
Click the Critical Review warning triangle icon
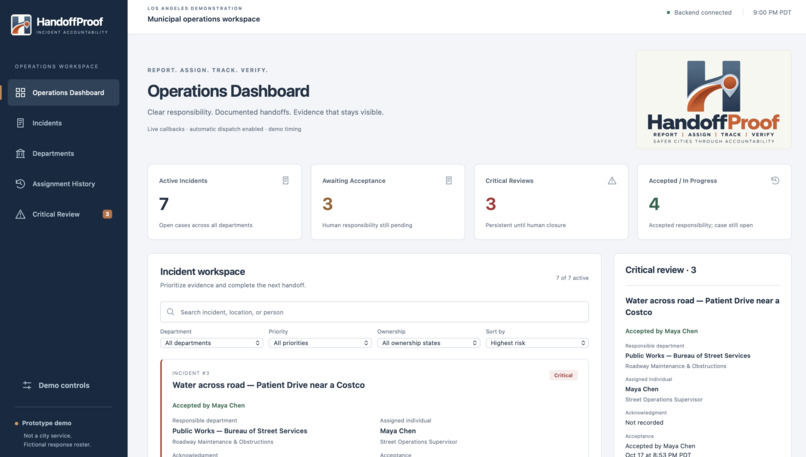[x=21, y=214]
